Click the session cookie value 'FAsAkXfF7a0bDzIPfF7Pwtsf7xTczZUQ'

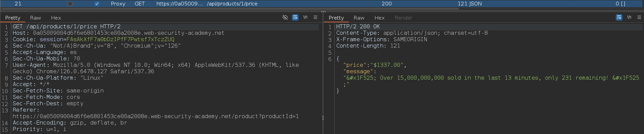pyautogui.click(x=121, y=39)
